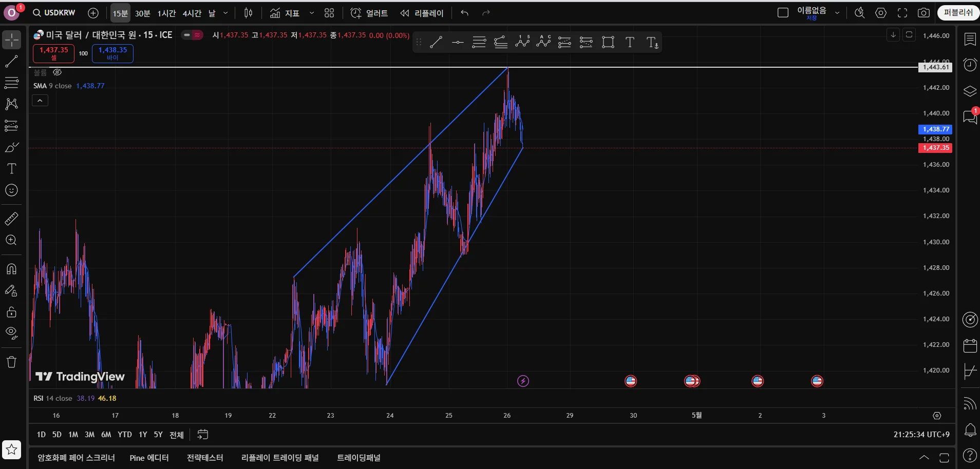Select the trend line drawing tool
The height and width of the screenshot is (469, 980).
point(11,62)
